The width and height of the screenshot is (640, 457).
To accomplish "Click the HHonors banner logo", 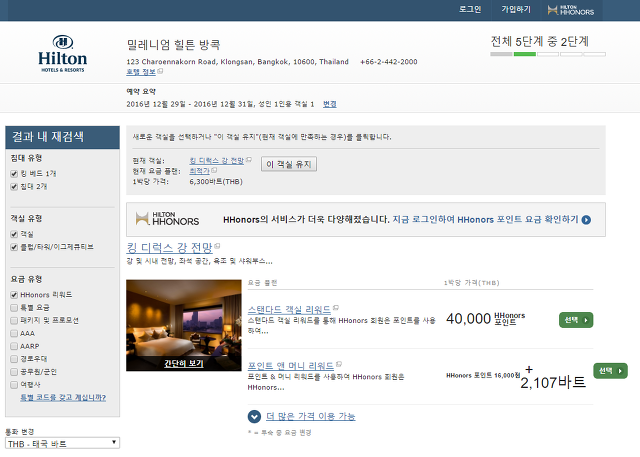I will point(167,219).
